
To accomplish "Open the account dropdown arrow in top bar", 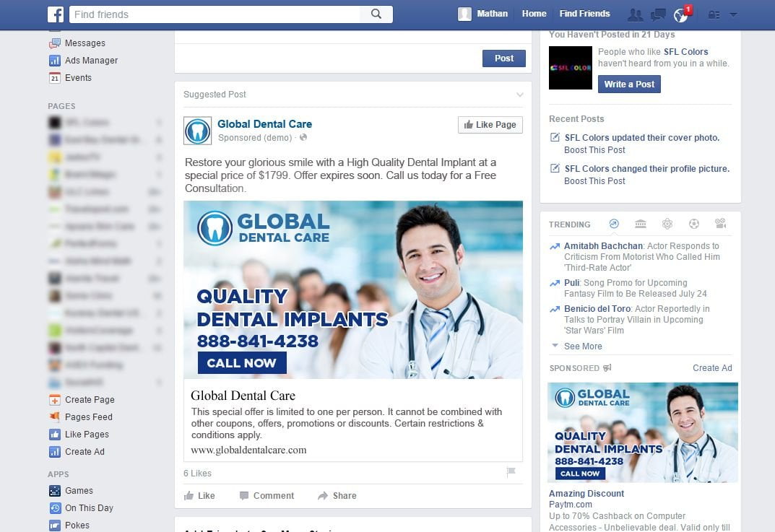I will [x=734, y=14].
